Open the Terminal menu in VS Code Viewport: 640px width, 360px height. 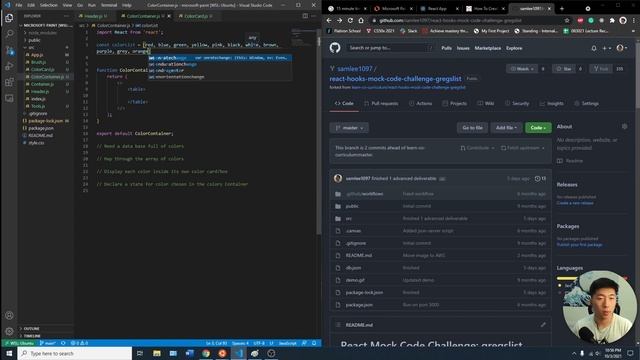[109, 5]
